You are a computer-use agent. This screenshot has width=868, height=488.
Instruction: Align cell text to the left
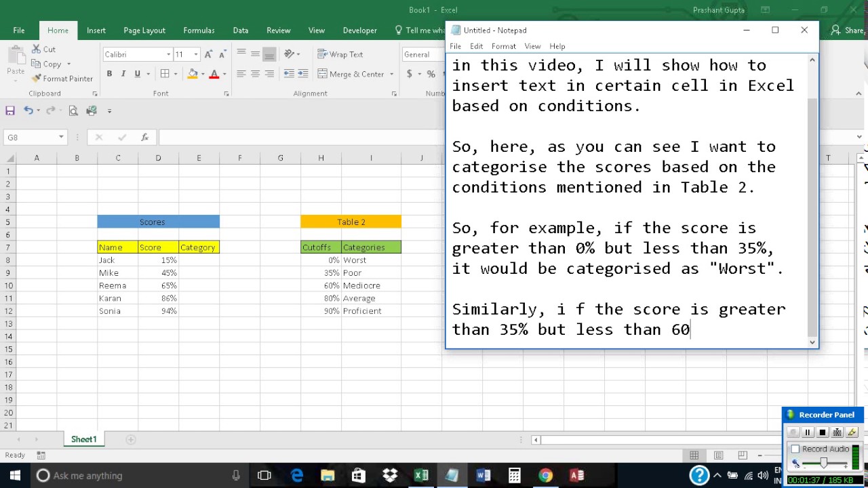(x=241, y=74)
